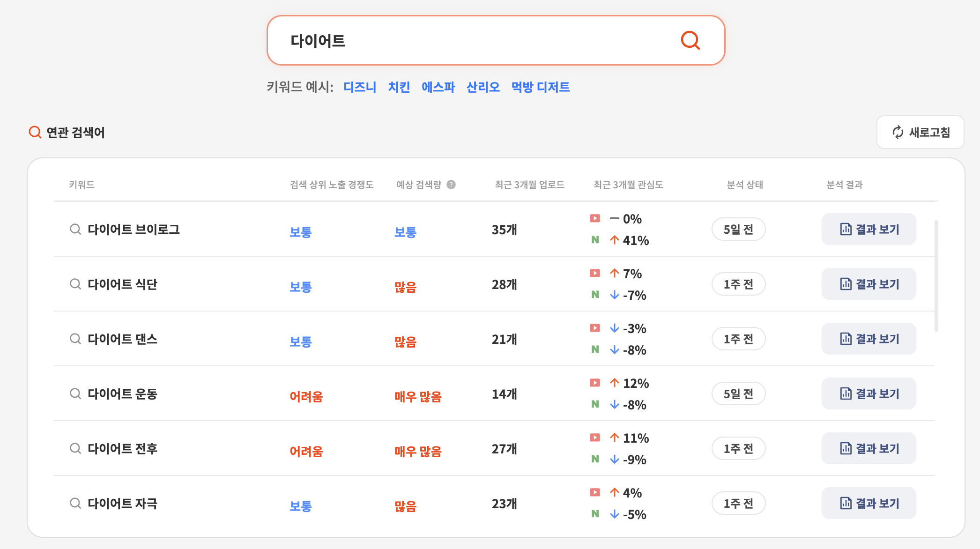Image resolution: width=980 pixels, height=549 pixels.
Task: Click the Naver N icon in 다이어트 운동 row
Action: pyautogui.click(x=595, y=404)
